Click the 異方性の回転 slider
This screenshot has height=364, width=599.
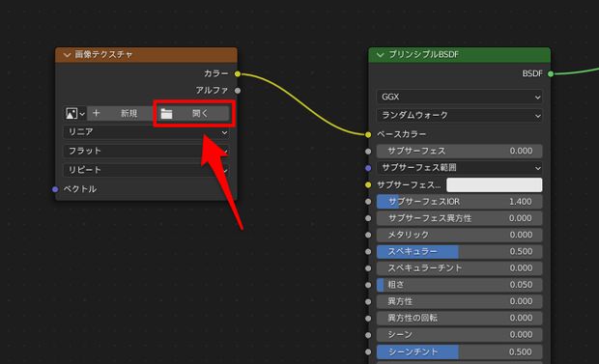pyautogui.click(x=459, y=319)
